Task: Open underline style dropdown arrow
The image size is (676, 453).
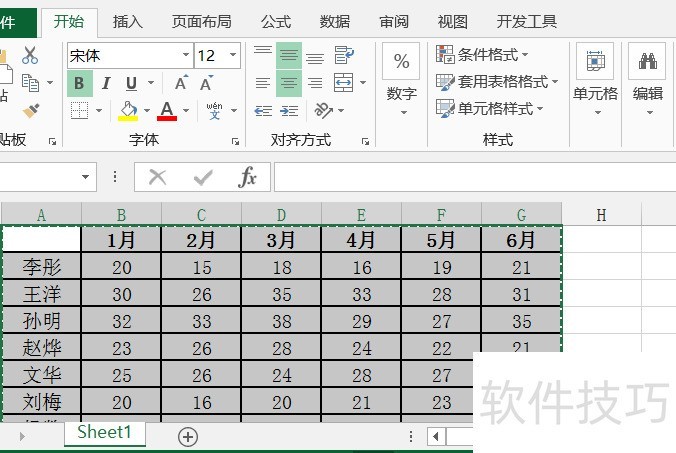Action: coord(151,83)
